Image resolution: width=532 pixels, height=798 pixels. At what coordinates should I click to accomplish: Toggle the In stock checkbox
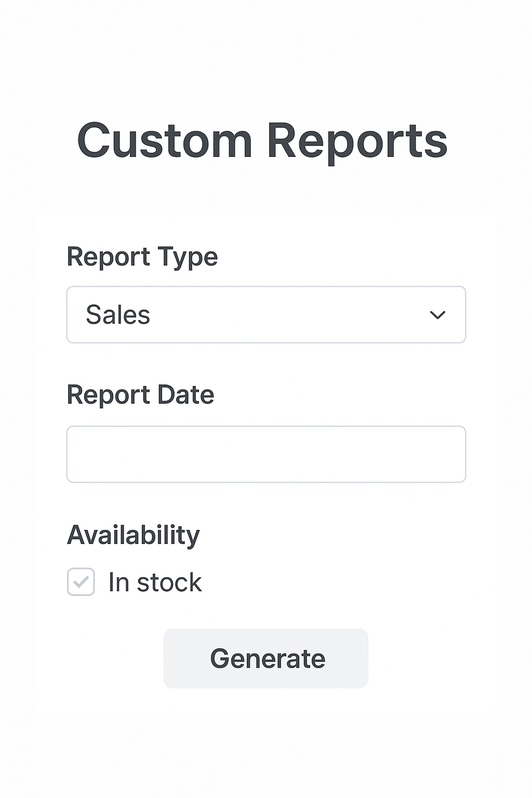pos(81,582)
